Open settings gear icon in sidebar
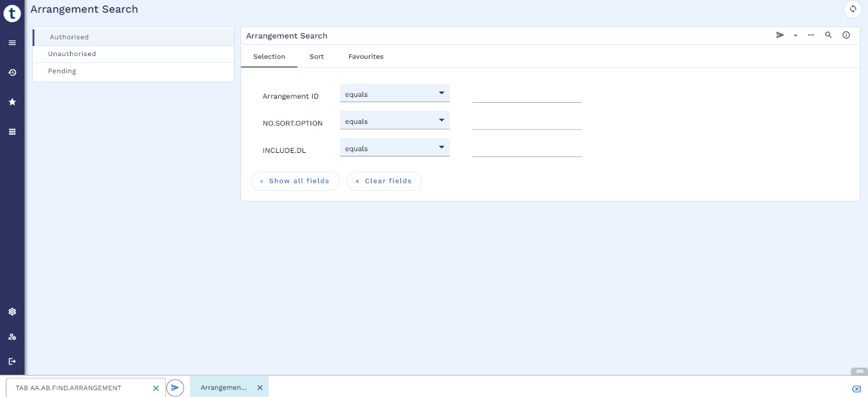The height and width of the screenshot is (397, 868). click(12, 312)
